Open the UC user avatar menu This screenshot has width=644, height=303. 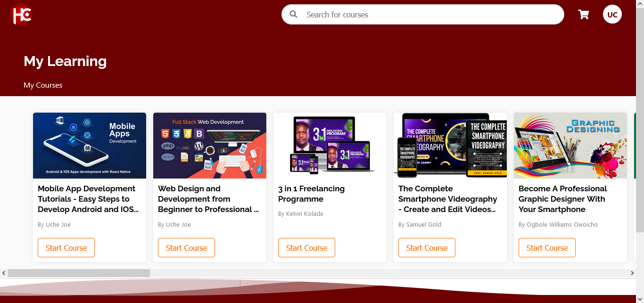point(612,15)
